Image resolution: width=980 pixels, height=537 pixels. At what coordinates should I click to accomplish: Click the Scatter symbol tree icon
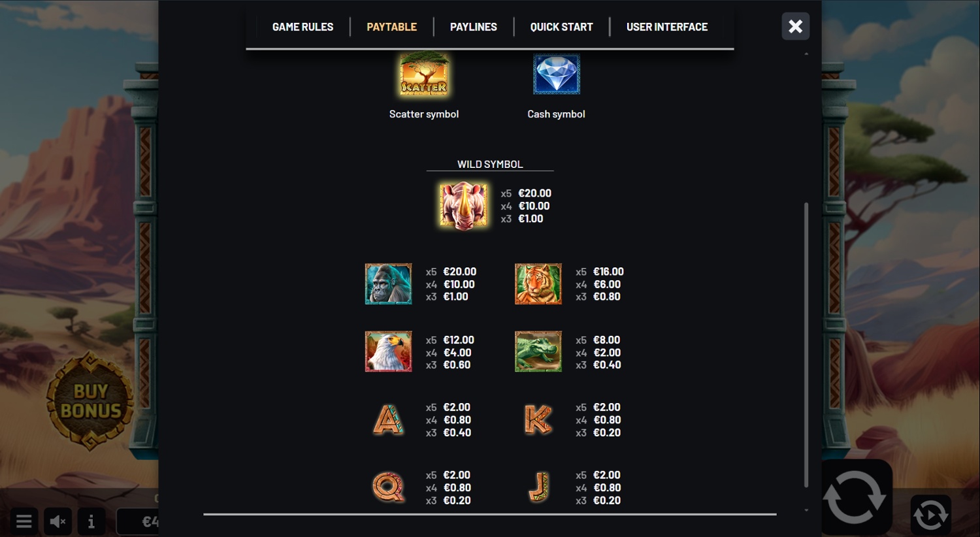(424, 74)
